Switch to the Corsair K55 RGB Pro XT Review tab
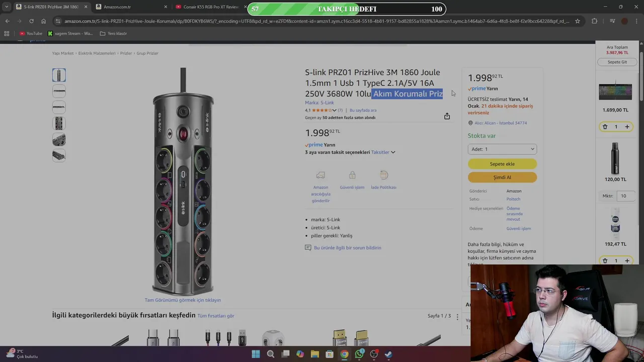644x362 pixels. (x=209, y=7)
